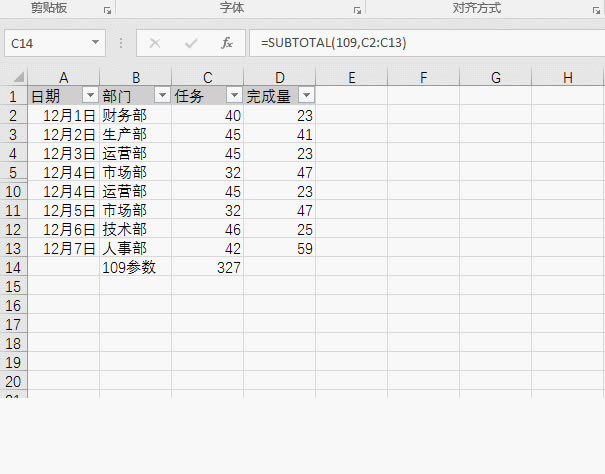
Task: Select column E header
Action: click(x=352, y=77)
